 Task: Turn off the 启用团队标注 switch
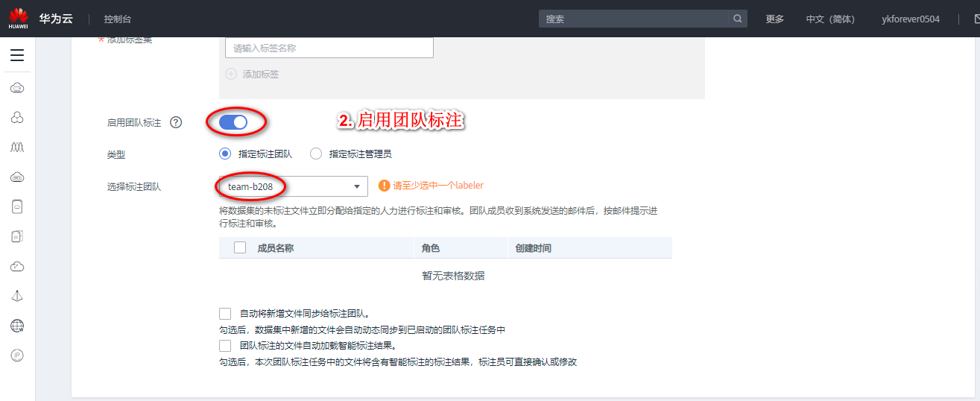tap(233, 122)
